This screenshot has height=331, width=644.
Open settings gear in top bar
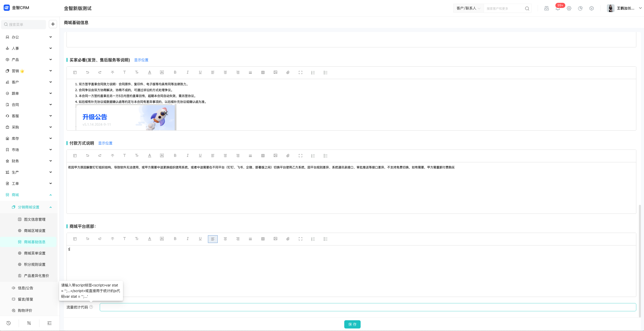tap(569, 8)
